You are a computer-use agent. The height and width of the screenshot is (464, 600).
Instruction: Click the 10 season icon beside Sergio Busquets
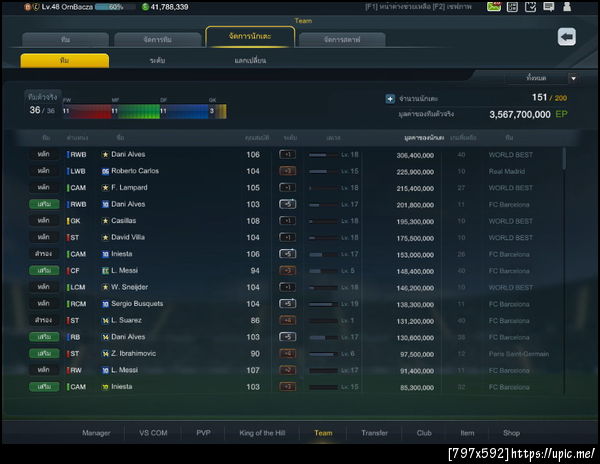pyautogui.click(x=105, y=304)
